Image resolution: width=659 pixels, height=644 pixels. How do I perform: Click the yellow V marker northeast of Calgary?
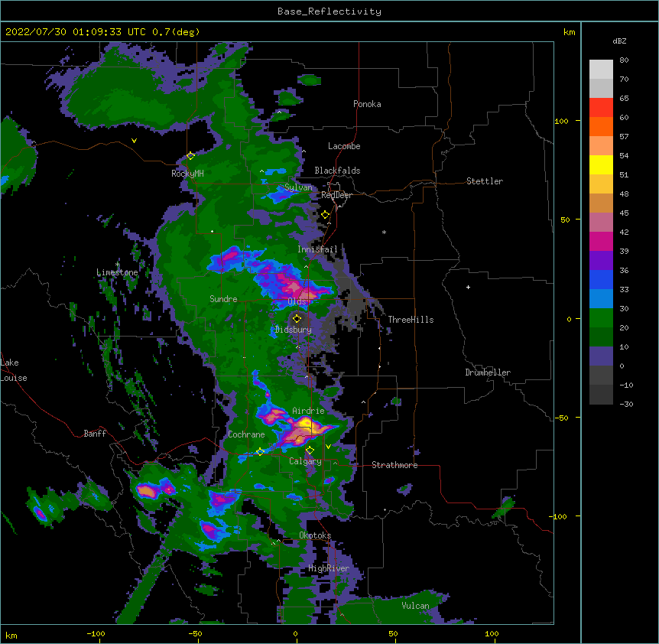[328, 446]
